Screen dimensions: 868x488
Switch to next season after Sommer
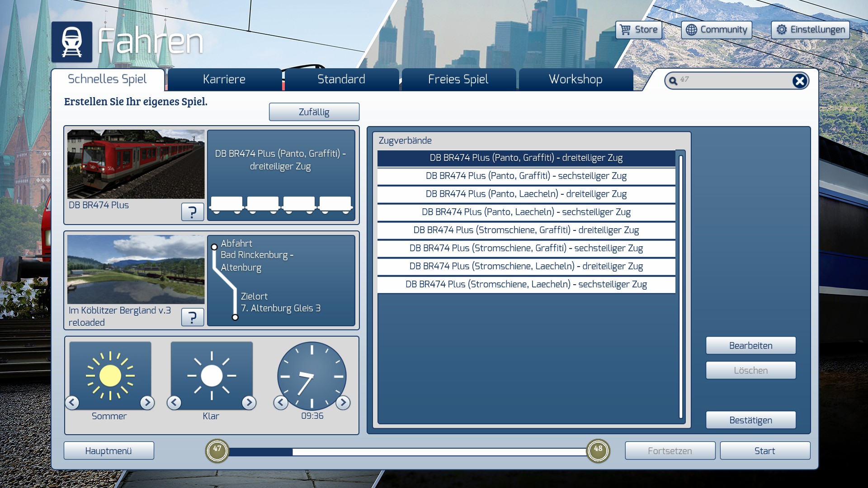[x=147, y=402]
